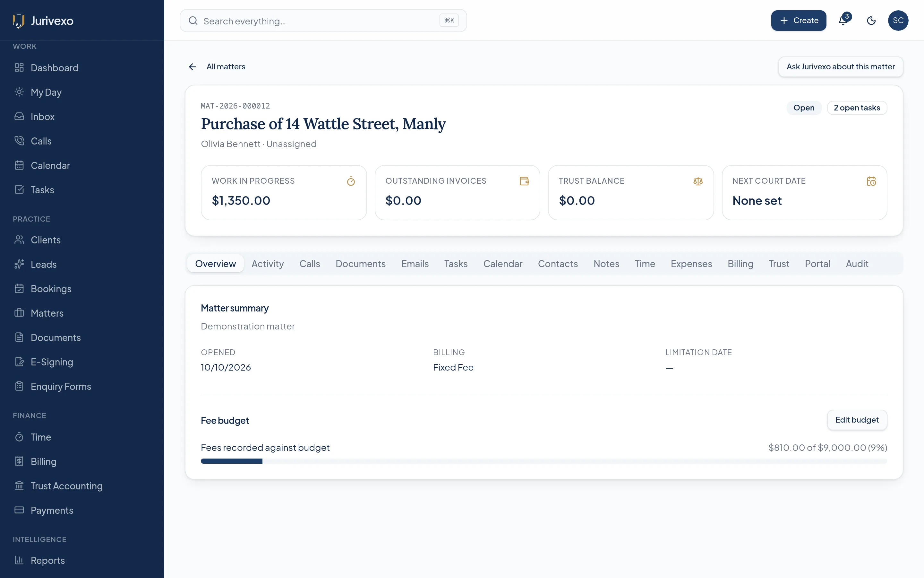The width and height of the screenshot is (924, 578).
Task: Open the sidebar Documents item
Action: 82,337
